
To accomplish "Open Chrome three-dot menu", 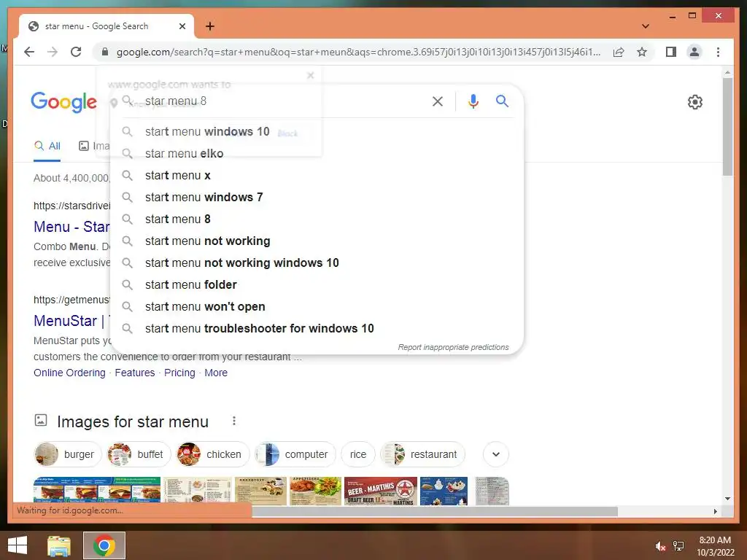I will (718, 52).
